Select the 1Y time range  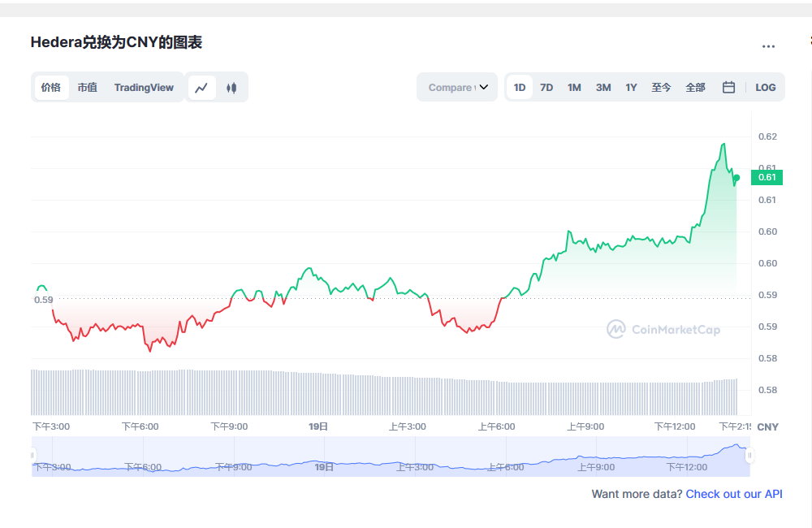631,88
